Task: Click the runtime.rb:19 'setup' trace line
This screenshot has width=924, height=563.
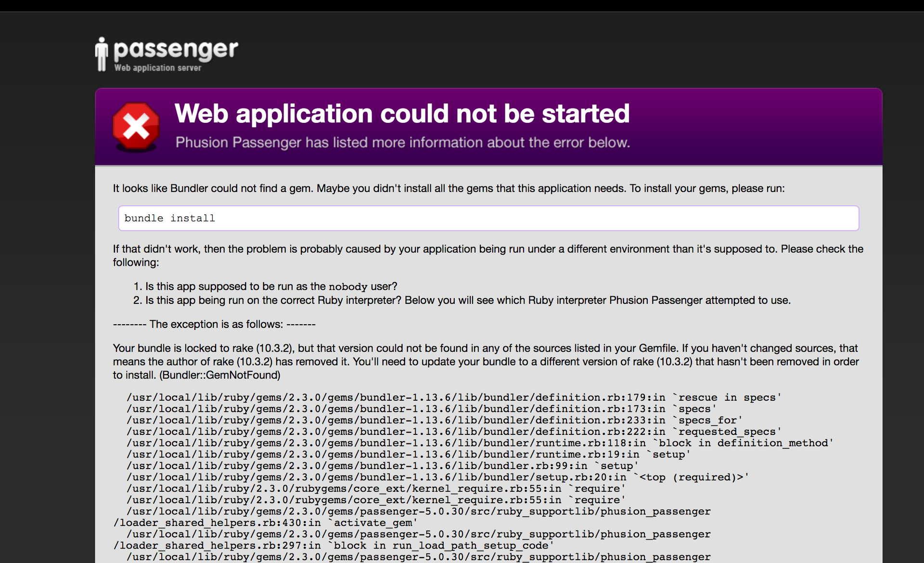Action: coord(409,455)
